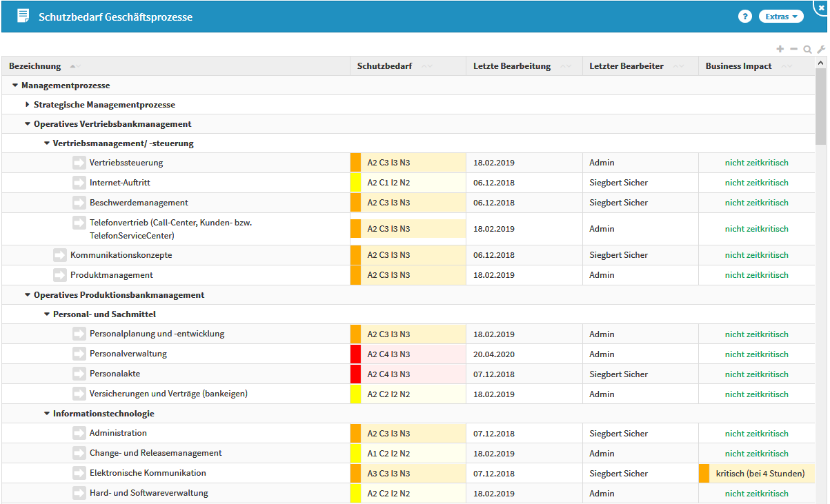Open table settings wrench icon
Viewport: 830px width, 504px height.
pyautogui.click(x=820, y=50)
